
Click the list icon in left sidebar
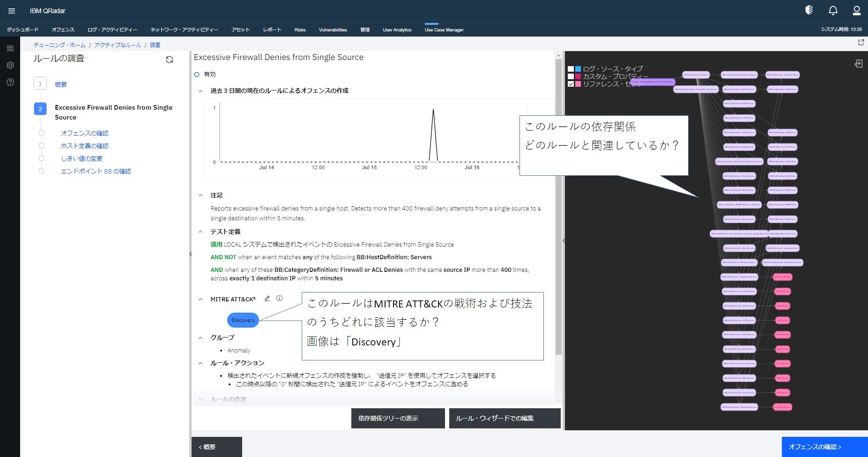10,48
